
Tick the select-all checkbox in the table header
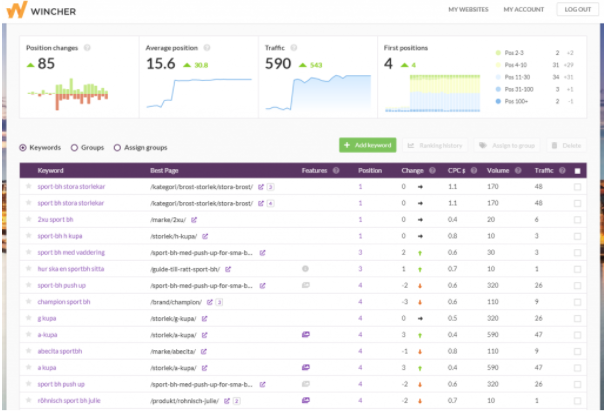coord(577,171)
